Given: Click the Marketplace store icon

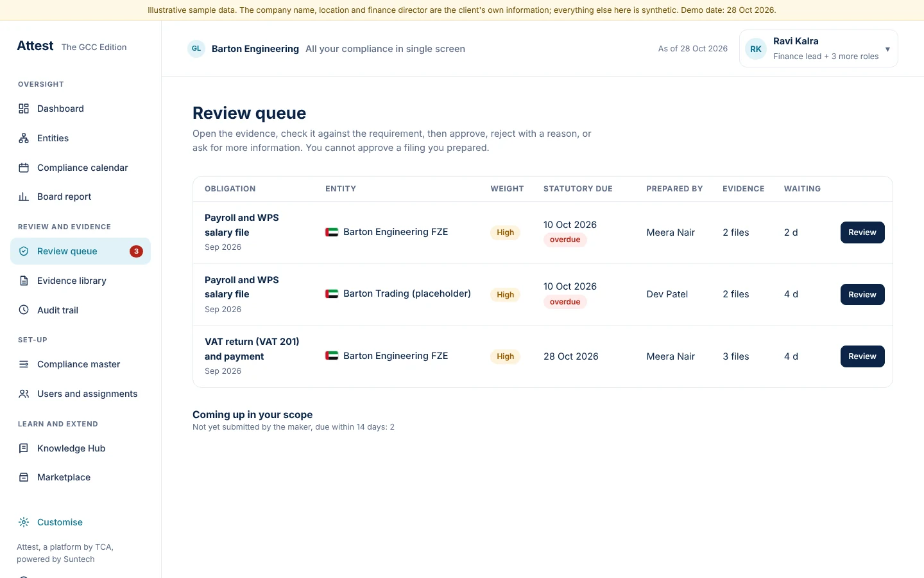Looking at the screenshot, I should point(24,477).
